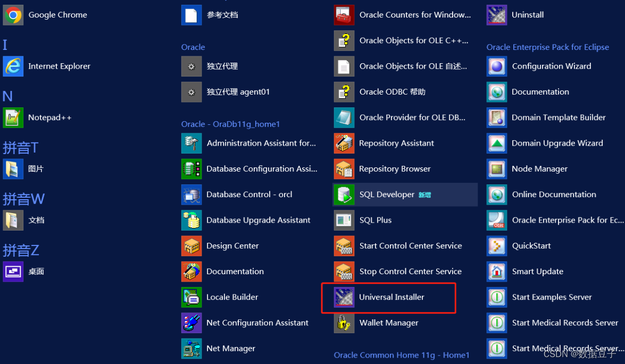The height and width of the screenshot is (364, 625).
Task: Click the letter N group header
Action: [7, 96]
